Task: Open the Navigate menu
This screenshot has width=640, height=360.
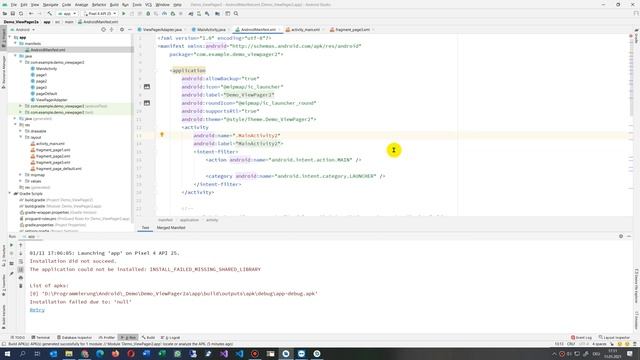Action: click(x=51, y=4)
